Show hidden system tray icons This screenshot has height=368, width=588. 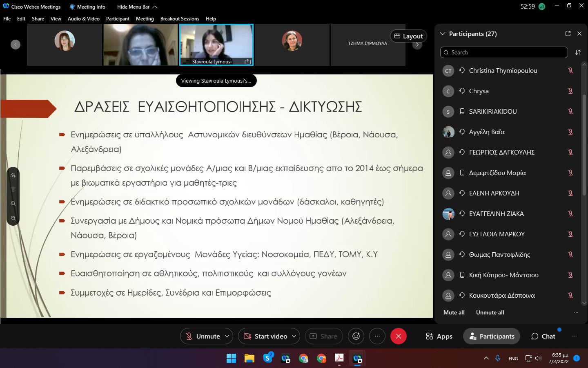(486, 358)
